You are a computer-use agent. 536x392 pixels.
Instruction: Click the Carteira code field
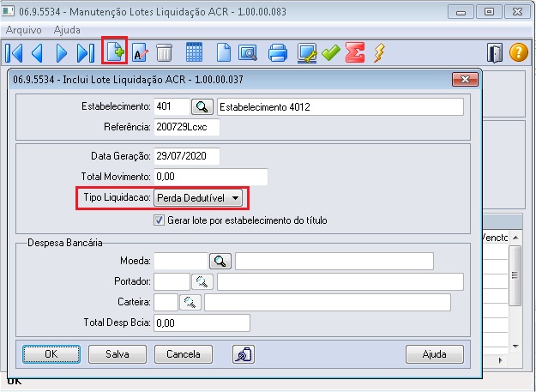166,302
